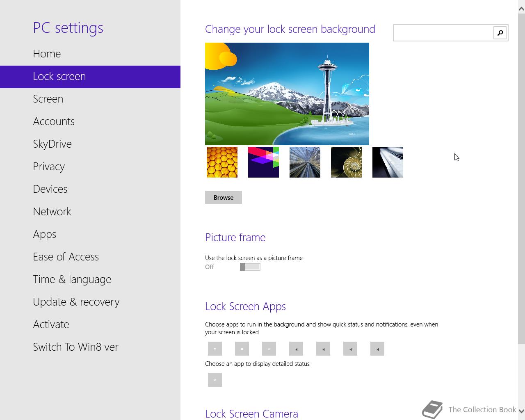This screenshot has width=525, height=420.
Task: Open SkyDrive settings
Action: [x=90, y=144]
